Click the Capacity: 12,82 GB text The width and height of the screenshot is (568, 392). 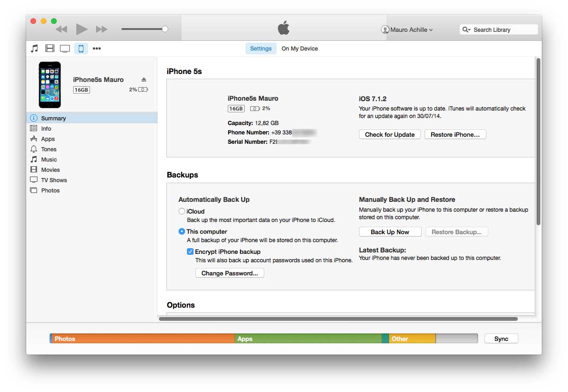pyautogui.click(x=253, y=123)
